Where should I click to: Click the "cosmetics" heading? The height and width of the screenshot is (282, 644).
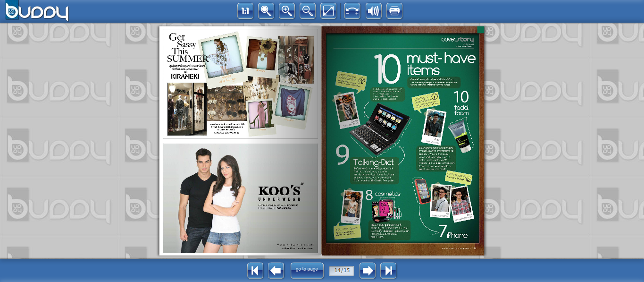387,194
